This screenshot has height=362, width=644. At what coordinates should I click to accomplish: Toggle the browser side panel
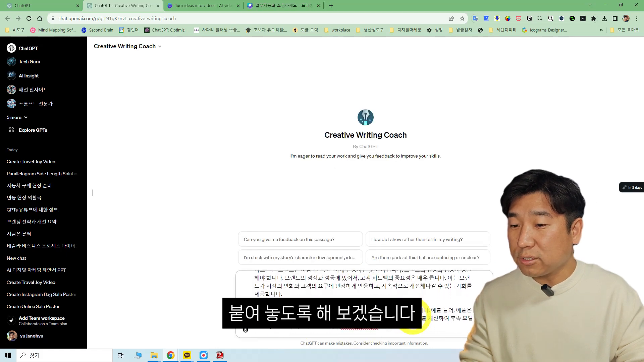615,18
